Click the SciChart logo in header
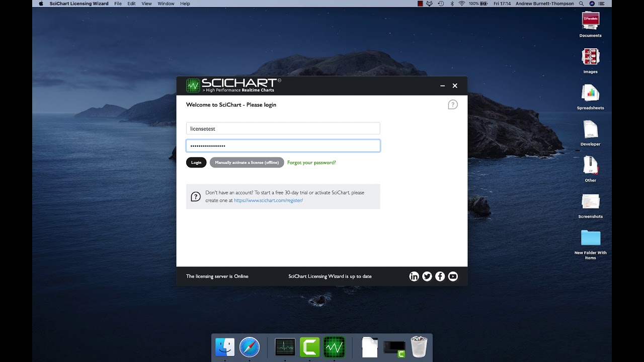The width and height of the screenshot is (644, 362). tap(233, 85)
